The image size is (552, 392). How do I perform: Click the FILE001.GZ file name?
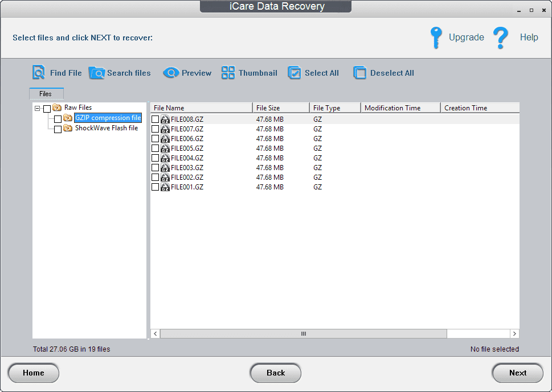point(187,187)
